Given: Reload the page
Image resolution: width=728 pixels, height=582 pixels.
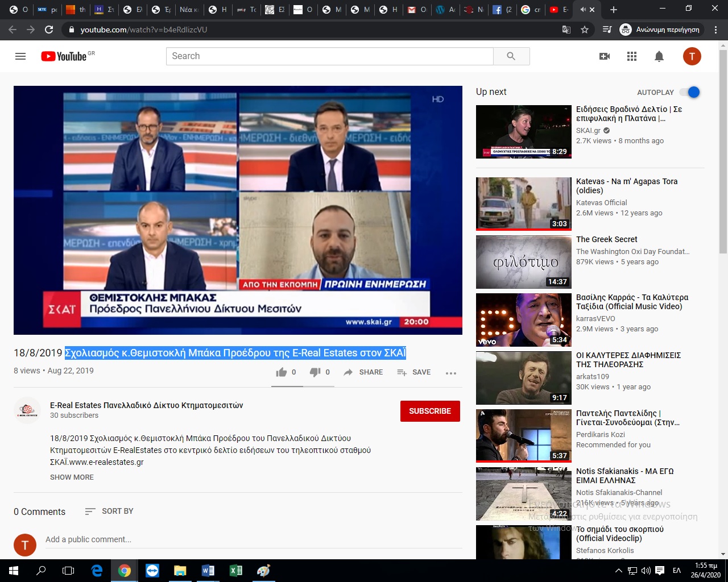Looking at the screenshot, I should [x=49, y=30].
